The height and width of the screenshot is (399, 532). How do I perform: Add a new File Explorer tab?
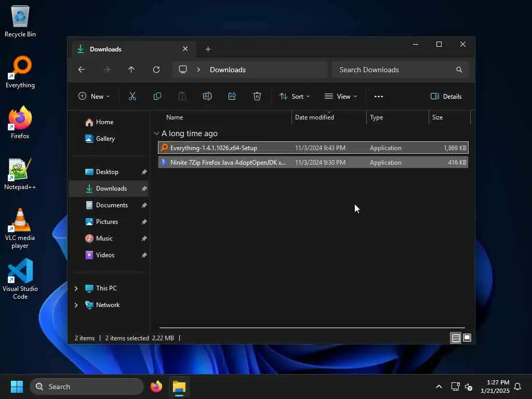tap(208, 49)
